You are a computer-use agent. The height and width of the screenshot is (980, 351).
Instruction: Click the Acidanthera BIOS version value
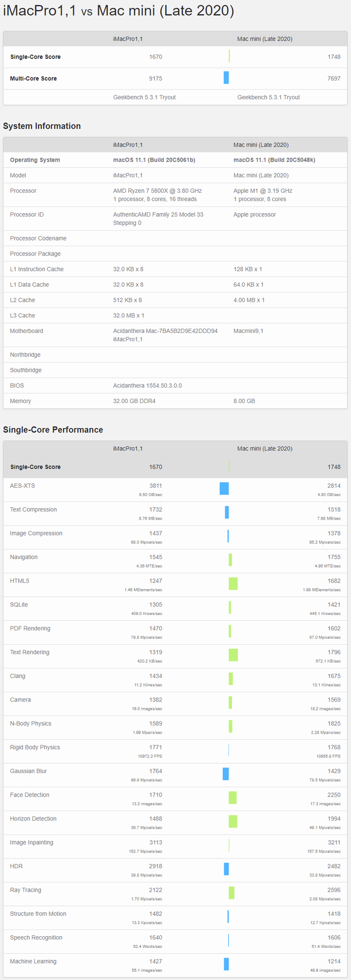click(147, 386)
